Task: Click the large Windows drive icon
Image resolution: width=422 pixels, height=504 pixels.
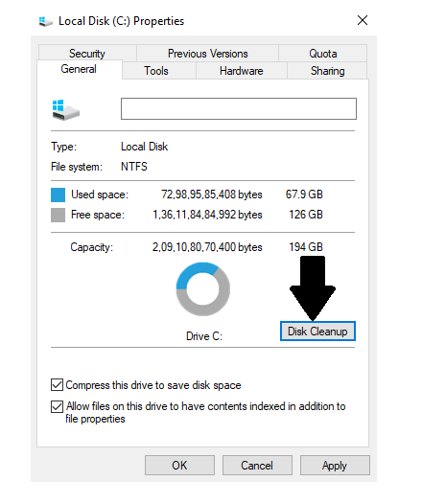Action: [65, 110]
